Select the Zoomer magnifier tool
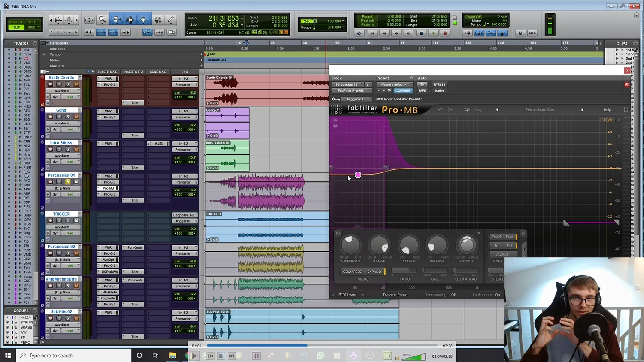 tap(102, 20)
